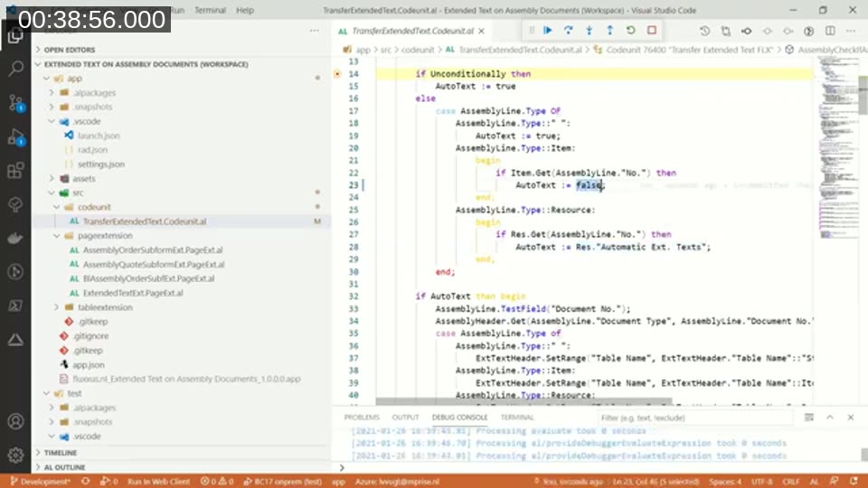Open ExtendedTextExt.PageExt.al file

(x=133, y=293)
